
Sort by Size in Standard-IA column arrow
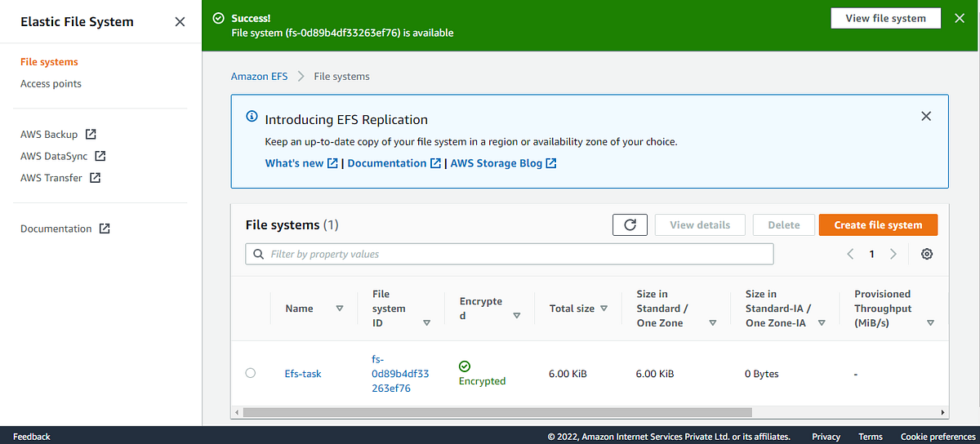tap(822, 323)
